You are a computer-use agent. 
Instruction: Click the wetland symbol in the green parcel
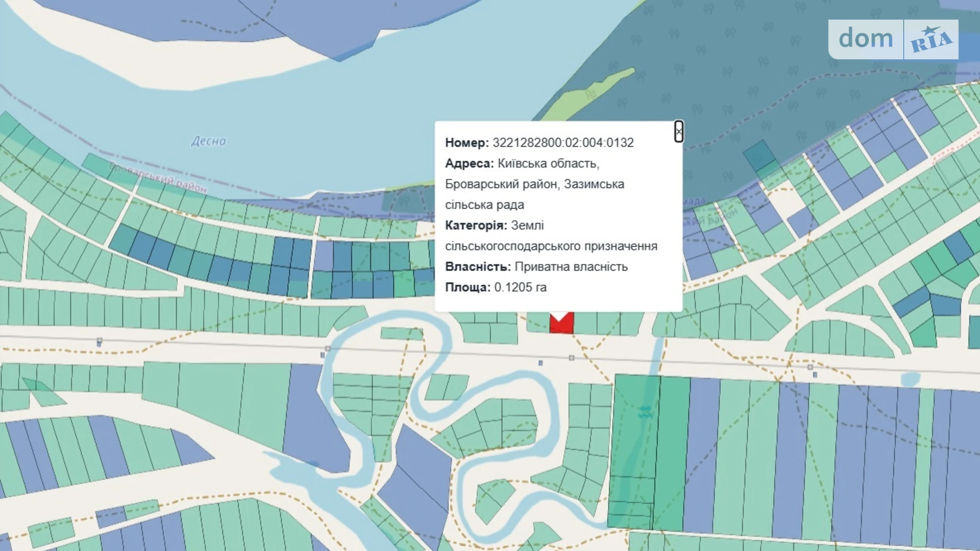coord(645,411)
